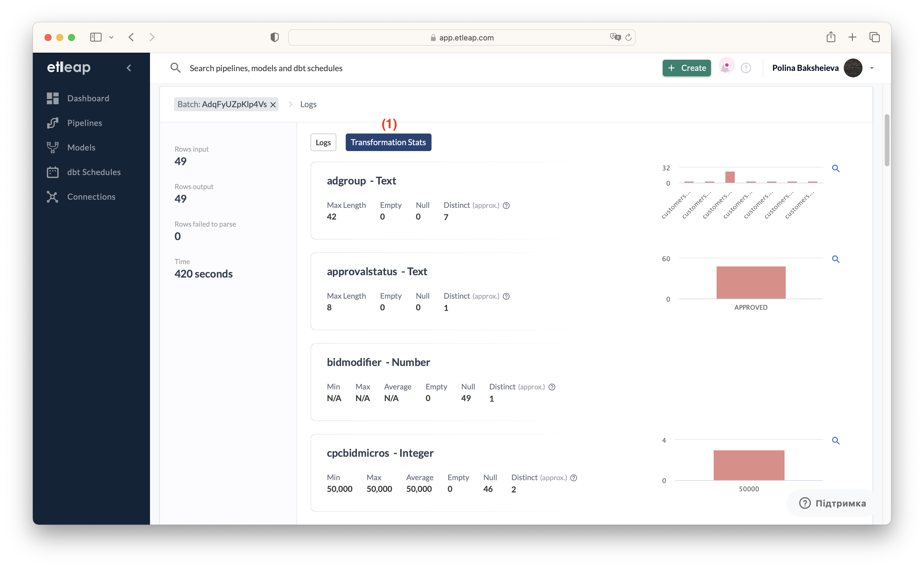This screenshot has width=924, height=568.
Task: Open the dbt Schedules calendar icon
Action: click(x=53, y=172)
